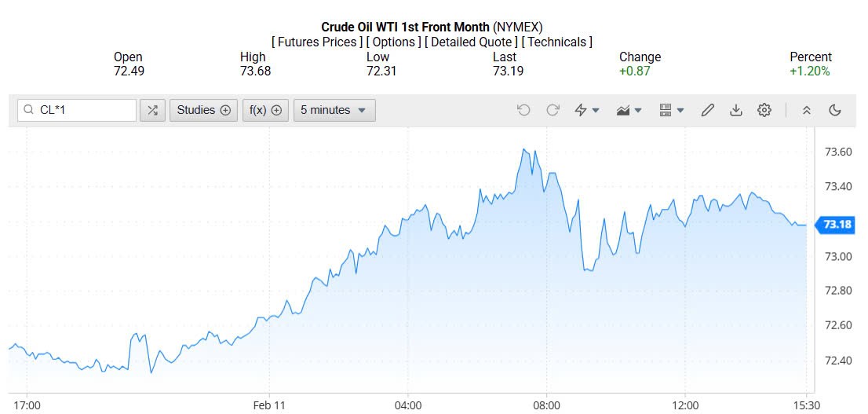This screenshot has height=414, width=868.
Task: Click the download chart icon
Action: 736,110
